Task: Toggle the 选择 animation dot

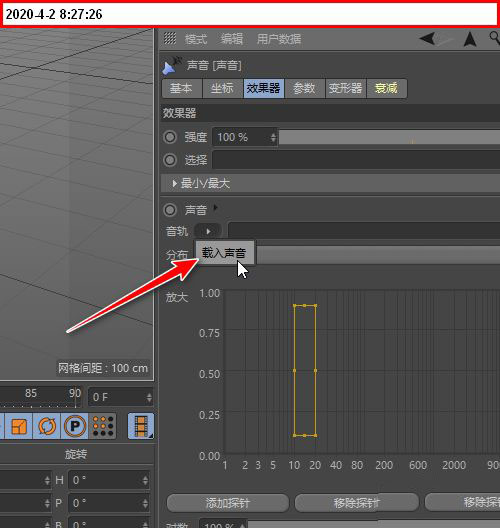Action: pyautogui.click(x=170, y=160)
